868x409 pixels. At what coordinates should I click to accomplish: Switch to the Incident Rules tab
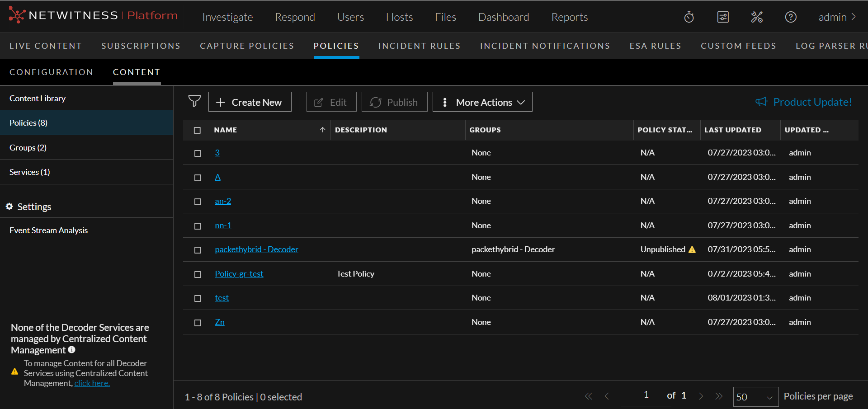[419, 46]
